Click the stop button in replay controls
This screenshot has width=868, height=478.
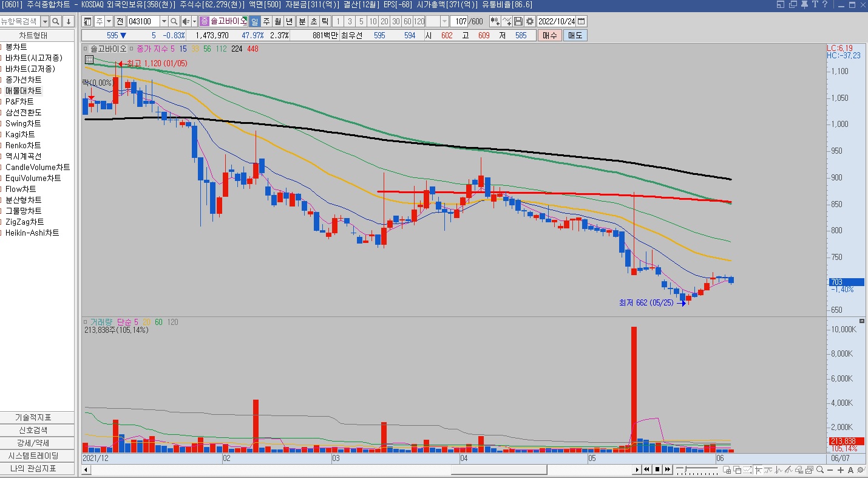pos(657,469)
